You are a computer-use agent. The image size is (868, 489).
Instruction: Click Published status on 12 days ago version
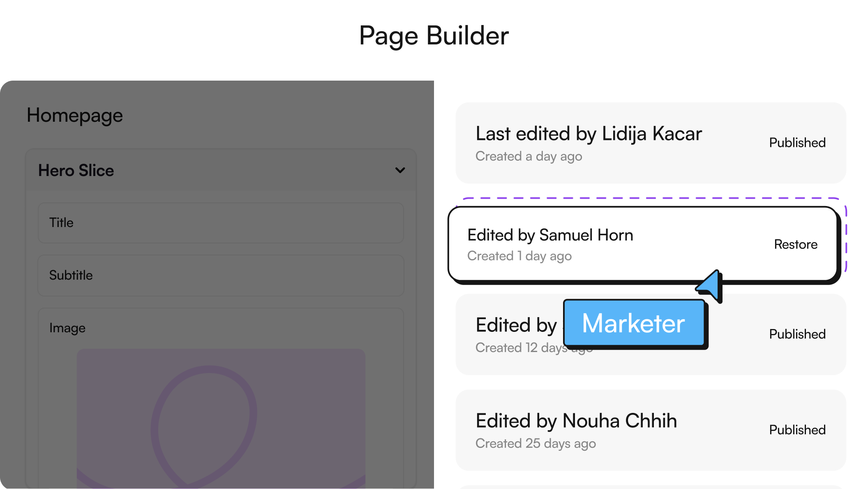tap(797, 334)
